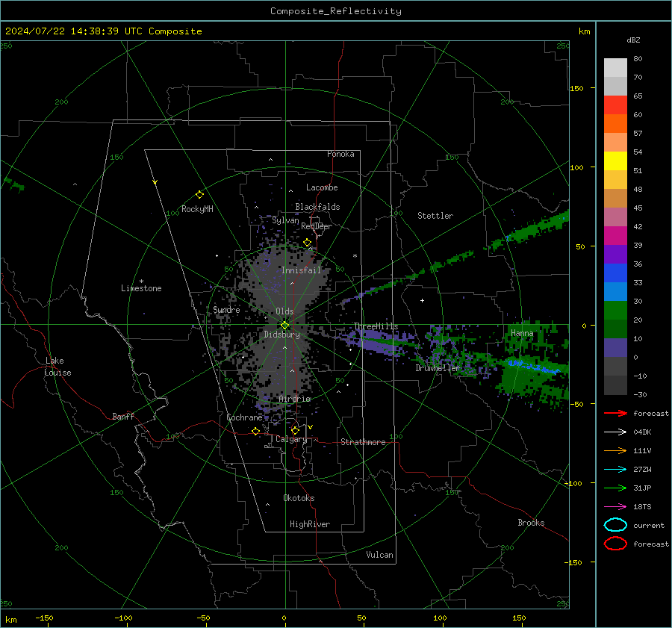
Task: Click the RockyMH label
Action: tap(197, 209)
